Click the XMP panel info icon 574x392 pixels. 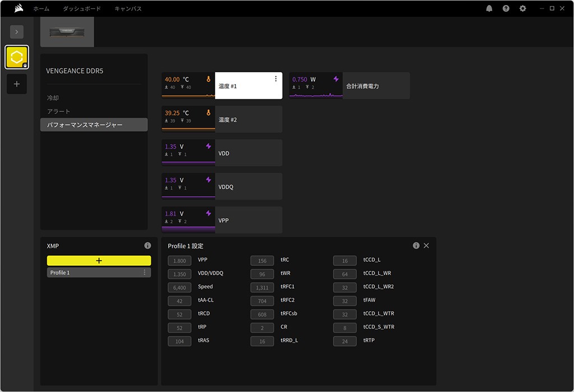click(x=147, y=246)
